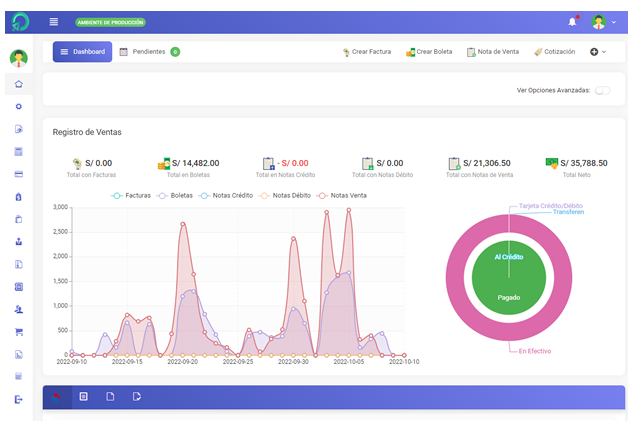
Task: Toggle Boletas series in chart legend
Action: pos(176,195)
